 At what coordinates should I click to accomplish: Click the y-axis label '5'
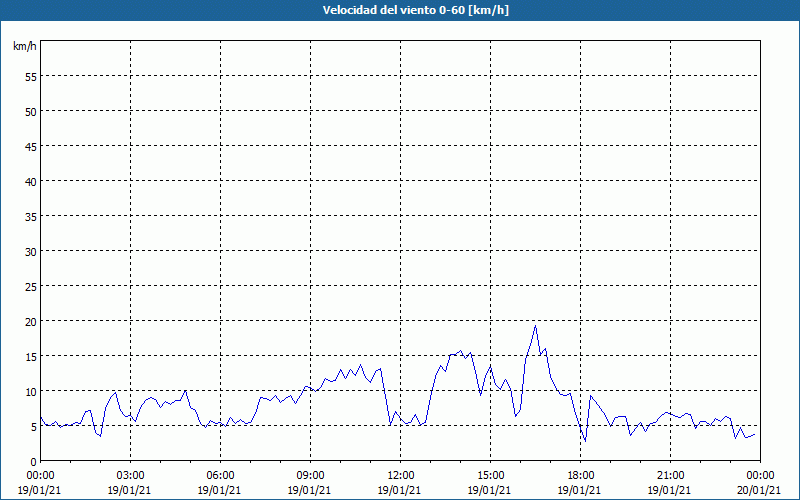[x=34, y=427]
